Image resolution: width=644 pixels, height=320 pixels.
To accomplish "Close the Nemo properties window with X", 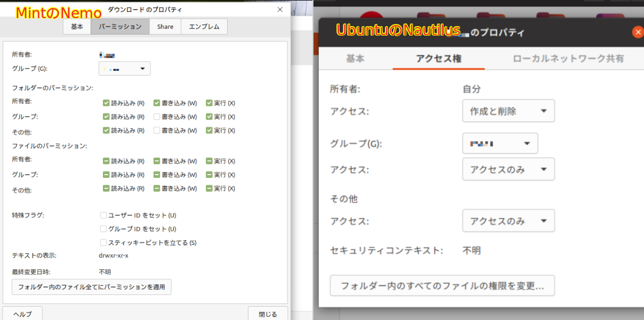I will [x=280, y=10].
